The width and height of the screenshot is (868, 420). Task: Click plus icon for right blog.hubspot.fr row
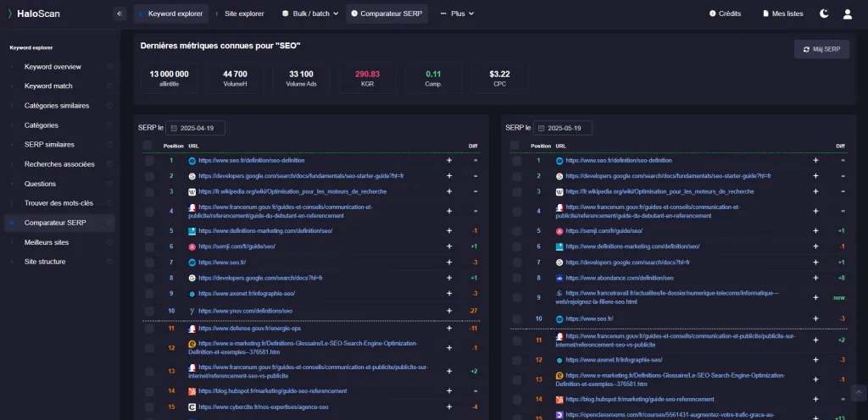point(815,399)
